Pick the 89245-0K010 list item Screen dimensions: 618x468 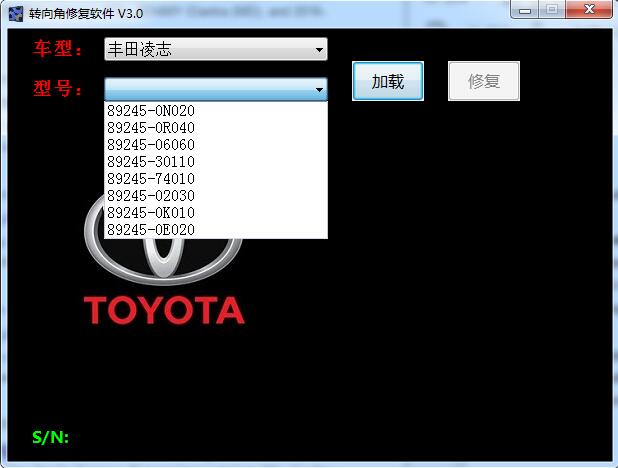coord(151,213)
